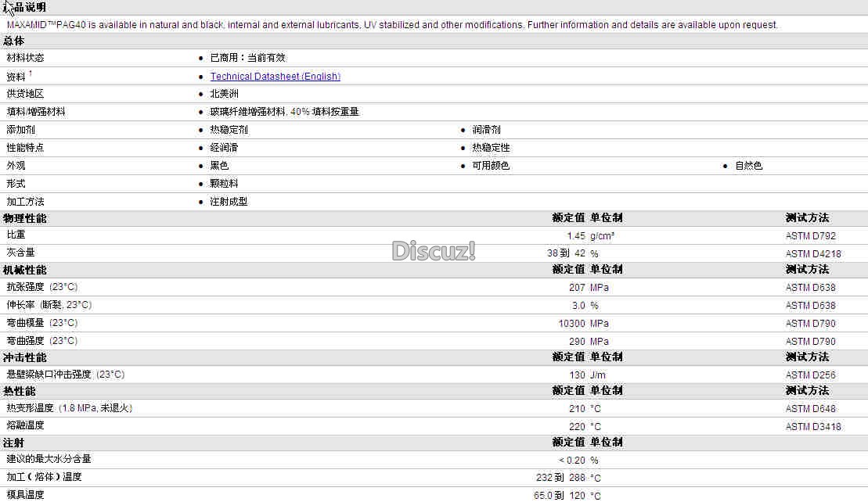This screenshot has height=502, width=868.
Task: Select the value "已商用：当前有效"
Action: pyautogui.click(x=248, y=58)
